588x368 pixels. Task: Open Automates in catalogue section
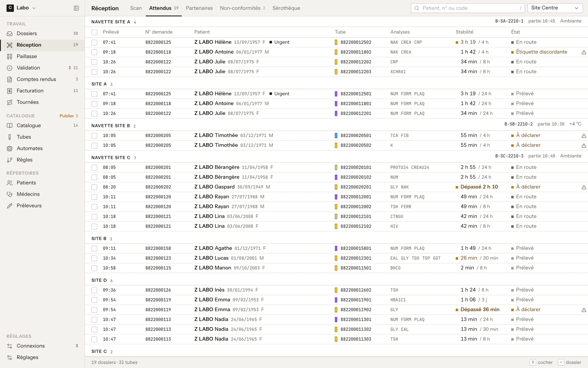(42, 148)
